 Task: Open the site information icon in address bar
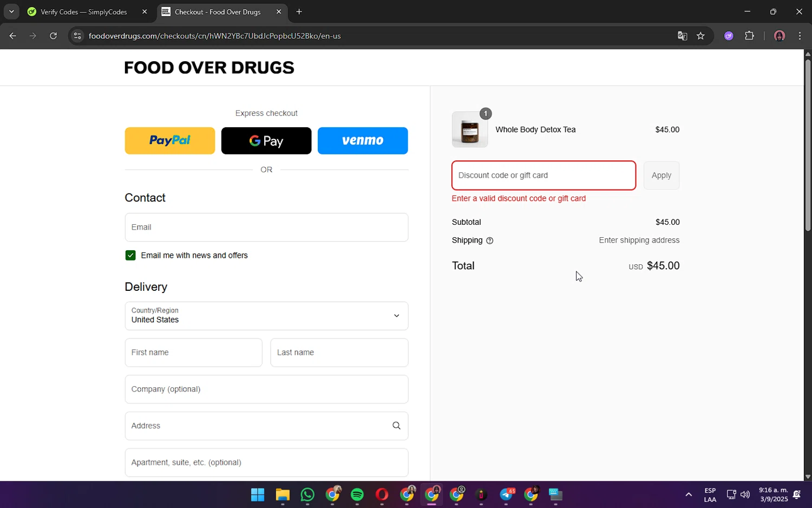[77, 36]
